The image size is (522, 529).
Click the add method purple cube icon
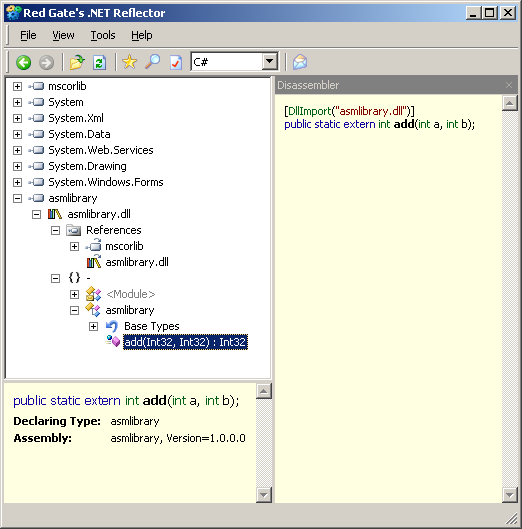113,341
